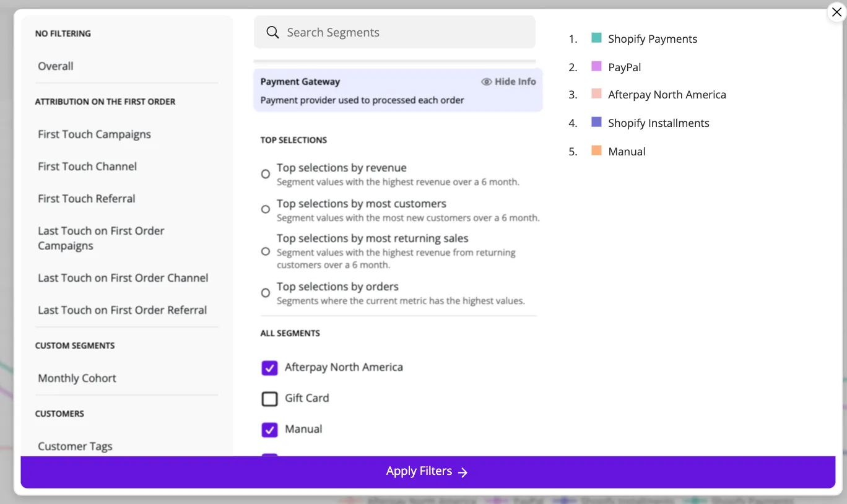Select Top selections by orders
The width and height of the screenshot is (847, 504).
266,292
